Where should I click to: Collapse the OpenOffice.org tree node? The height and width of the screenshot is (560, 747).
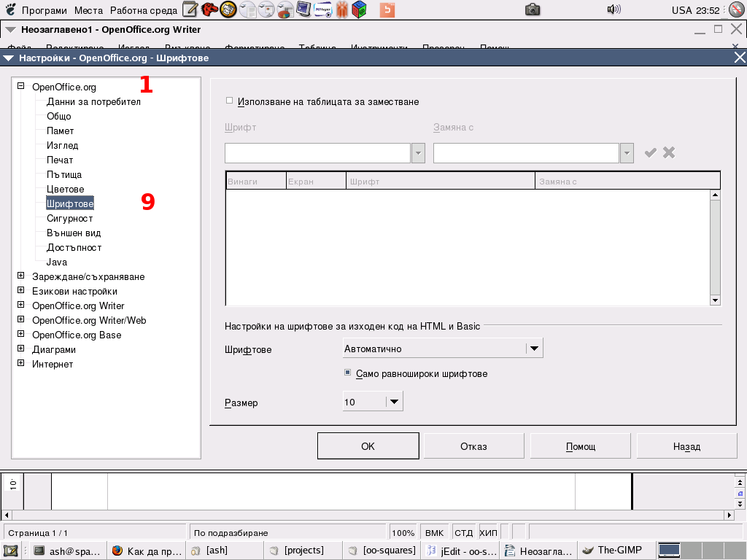(21, 86)
